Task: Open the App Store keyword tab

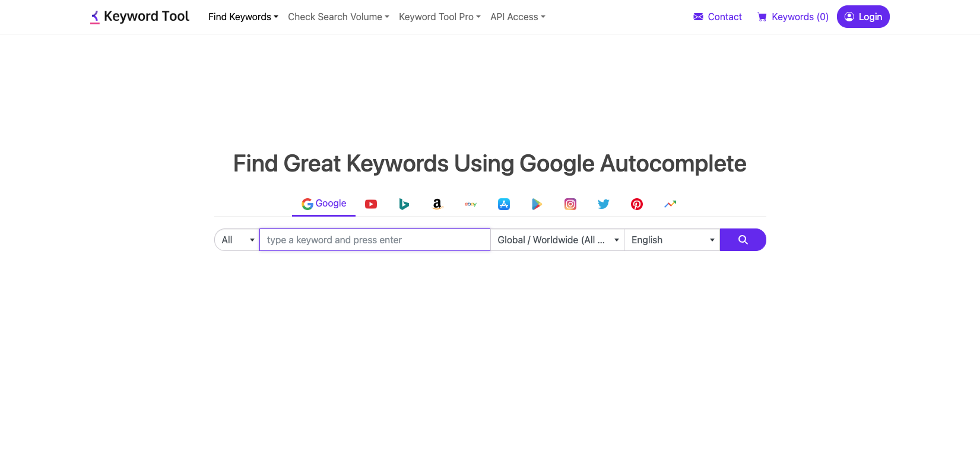Action: [504, 204]
